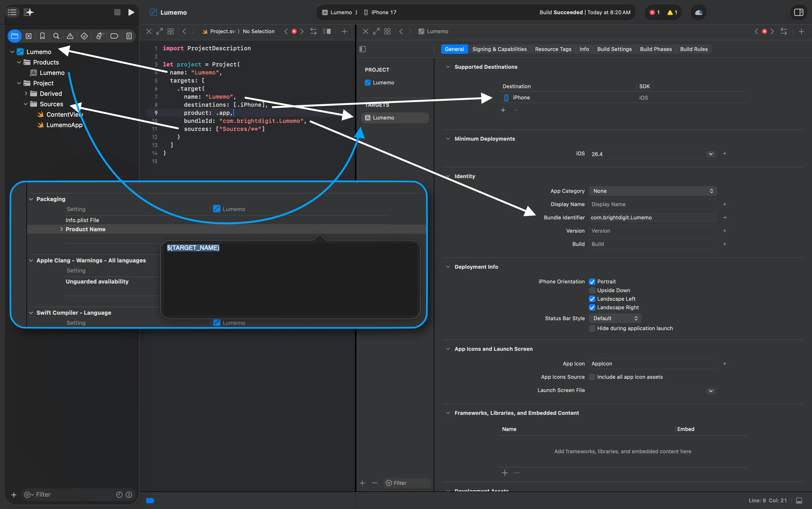Select the iPhone 17 run destination
Viewport: 812px width, 509px height.
click(383, 13)
